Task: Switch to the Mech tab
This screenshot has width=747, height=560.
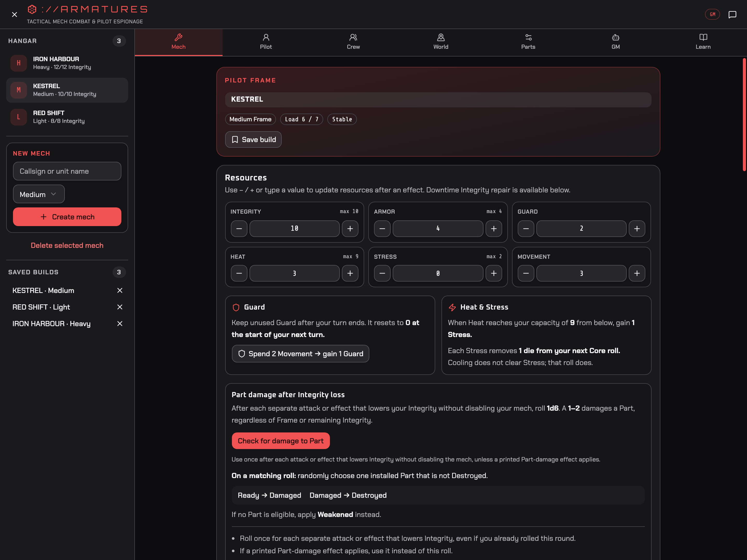Action: pyautogui.click(x=178, y=42)
